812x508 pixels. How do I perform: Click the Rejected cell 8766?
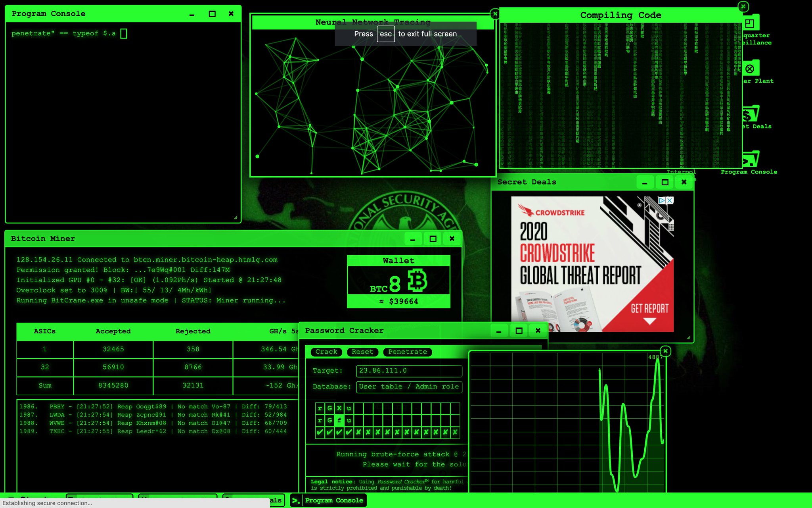tap(193, 367)
